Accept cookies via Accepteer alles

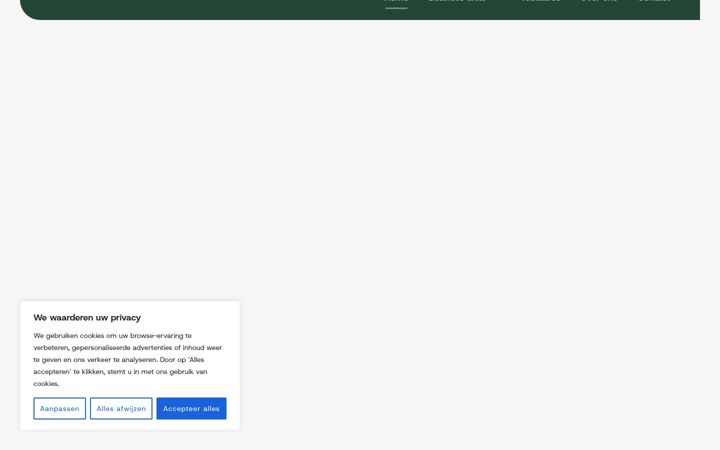191,408
